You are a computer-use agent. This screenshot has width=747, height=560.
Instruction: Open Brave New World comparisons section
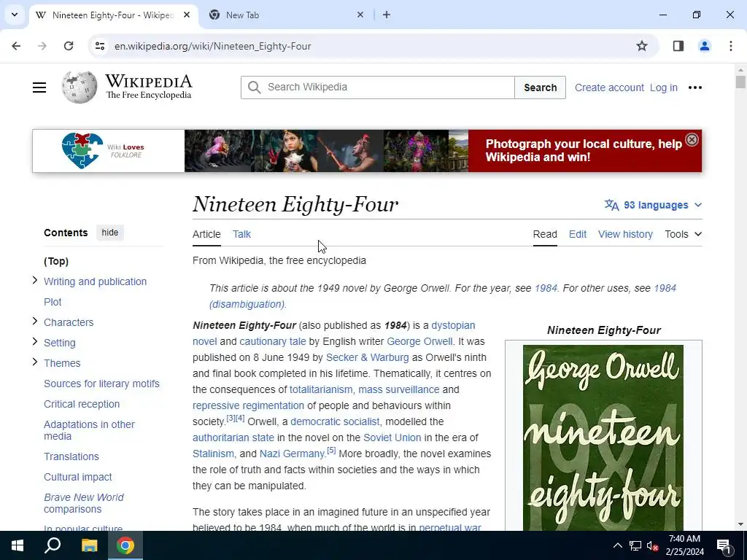83,503
